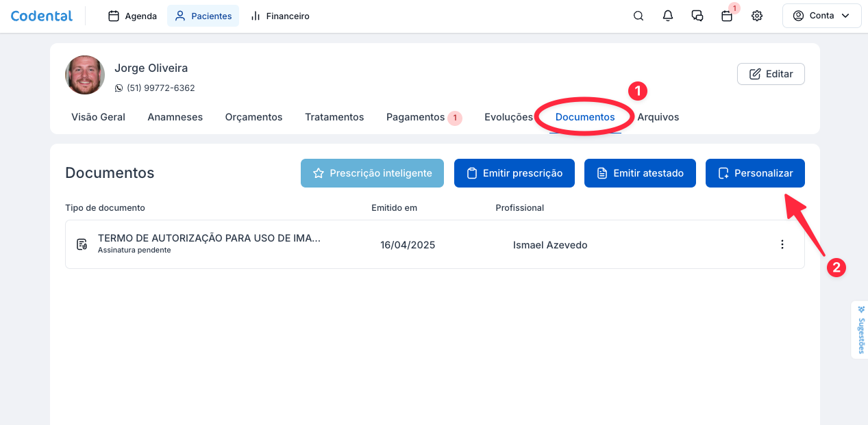Screen dimensions: 868x425
Task: Open three-dot menu for the document row
Action: [782, 244]
